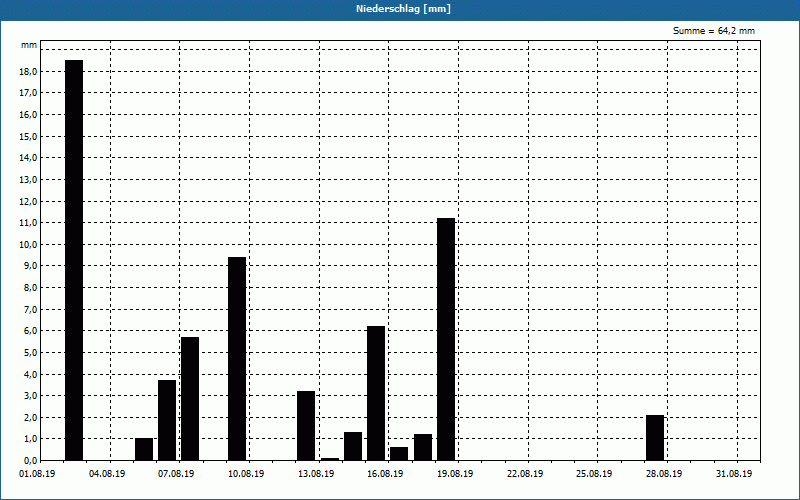Click the 1,0 mm bar left of the 3,7 mm bar
Screen dimensions: 800x500
coord(144,449)
